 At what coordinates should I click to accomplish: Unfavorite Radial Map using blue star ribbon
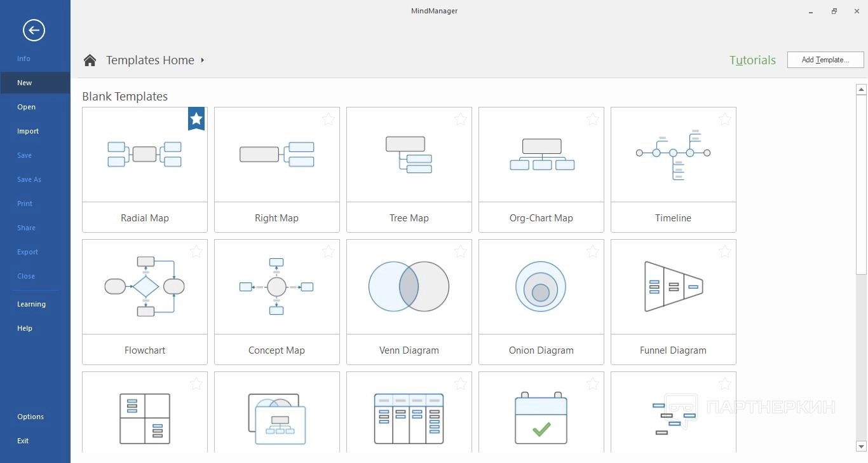pyautogui.click(x=196, y=118)
